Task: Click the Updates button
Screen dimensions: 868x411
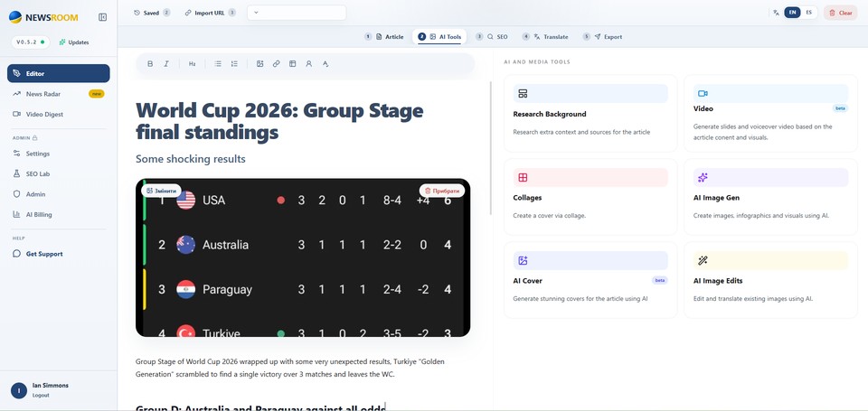Action: 74,42
